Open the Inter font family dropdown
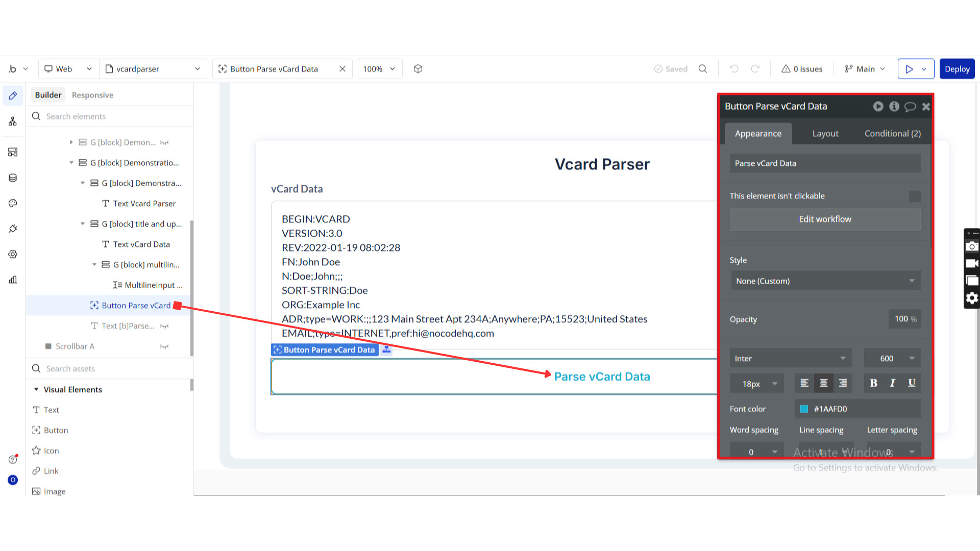Screen dimensions: 980x551 coord(790,359)
